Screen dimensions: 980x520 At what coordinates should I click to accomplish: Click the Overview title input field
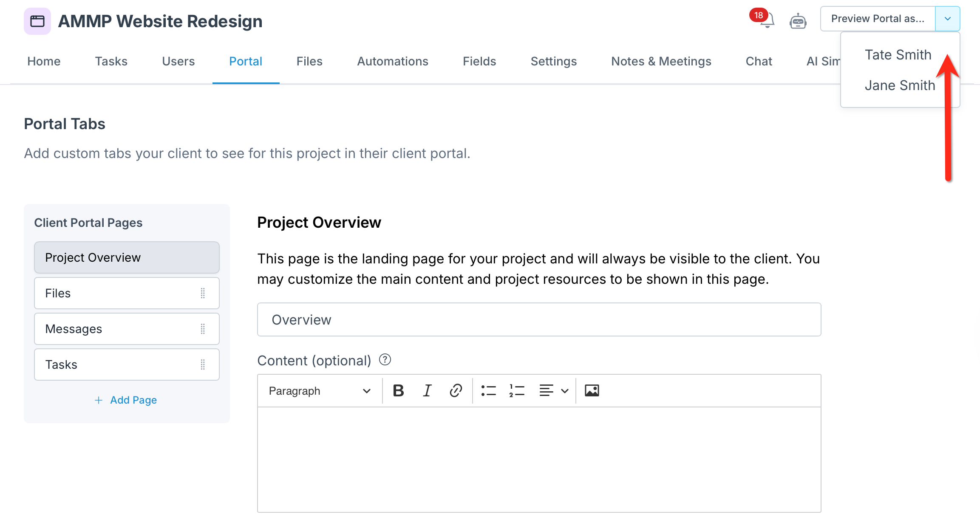[538, 319]
